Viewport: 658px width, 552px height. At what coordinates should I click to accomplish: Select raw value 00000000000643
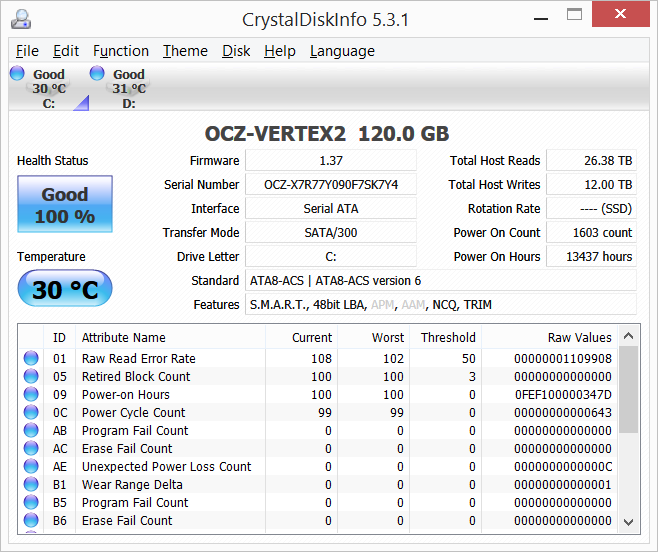(563, 413)
